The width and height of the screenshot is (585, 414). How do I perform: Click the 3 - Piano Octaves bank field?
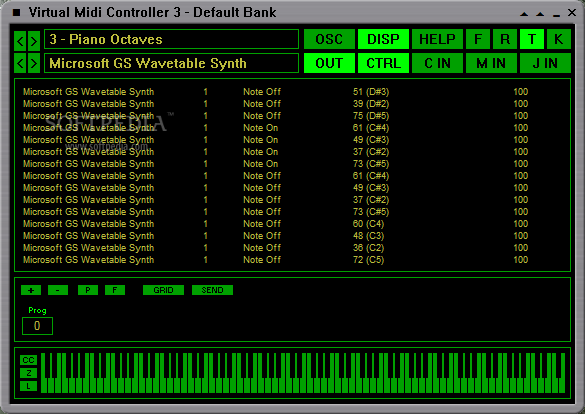pos(171,39)
